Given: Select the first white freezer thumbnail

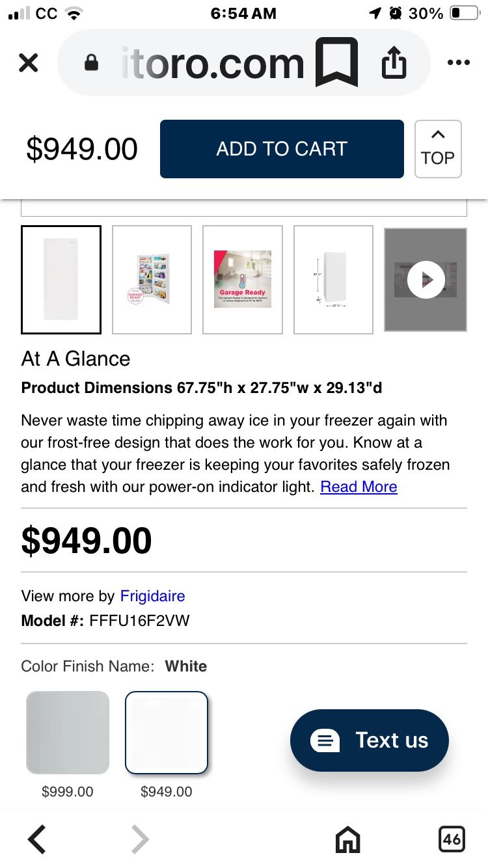Looking at the screenshot, I should (x=61, y=280).
